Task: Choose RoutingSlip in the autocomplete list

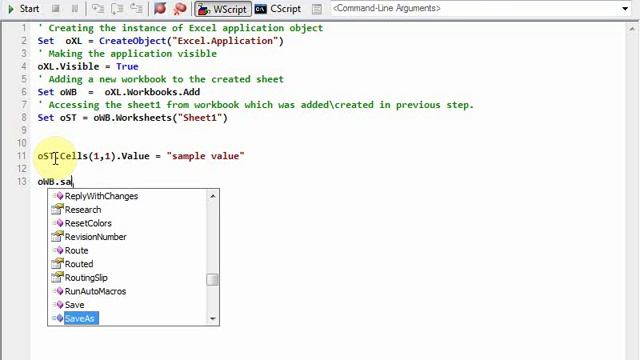Action: tap(86, 278)
